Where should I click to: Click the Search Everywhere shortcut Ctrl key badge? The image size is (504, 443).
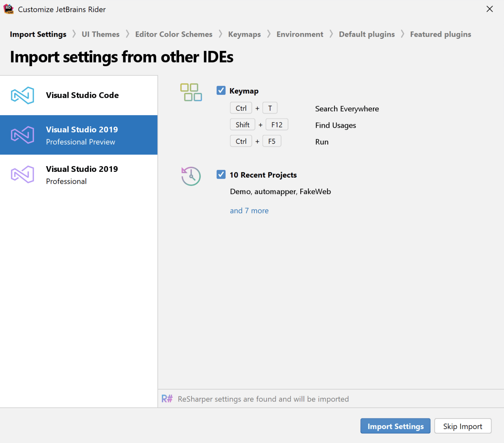(241, 108)
